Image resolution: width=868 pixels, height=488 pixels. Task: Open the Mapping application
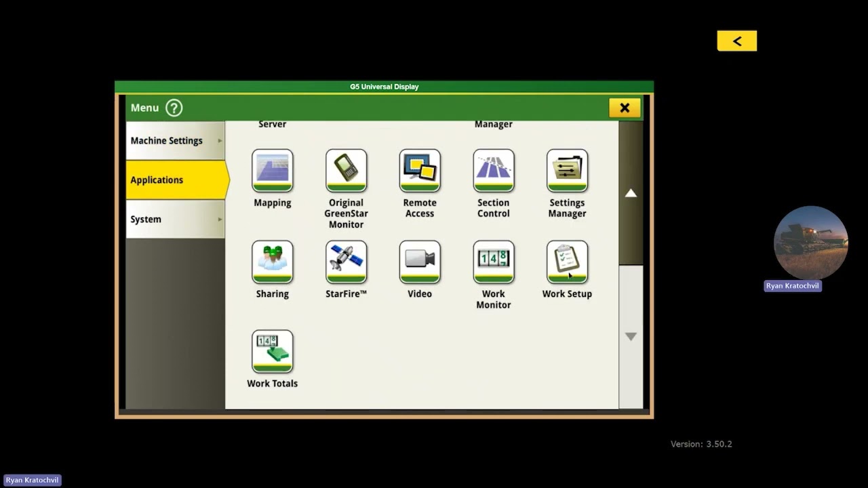(x=273, y=170)
